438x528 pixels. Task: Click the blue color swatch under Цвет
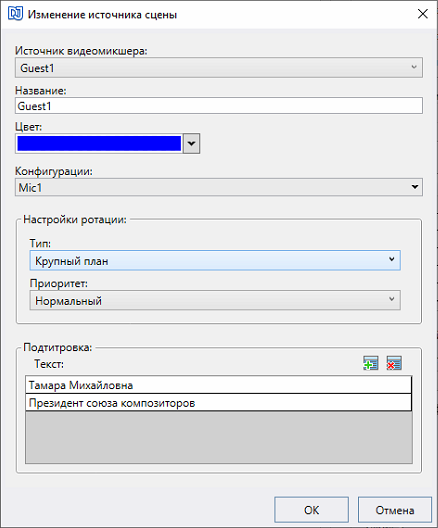[x=99, y=143]
